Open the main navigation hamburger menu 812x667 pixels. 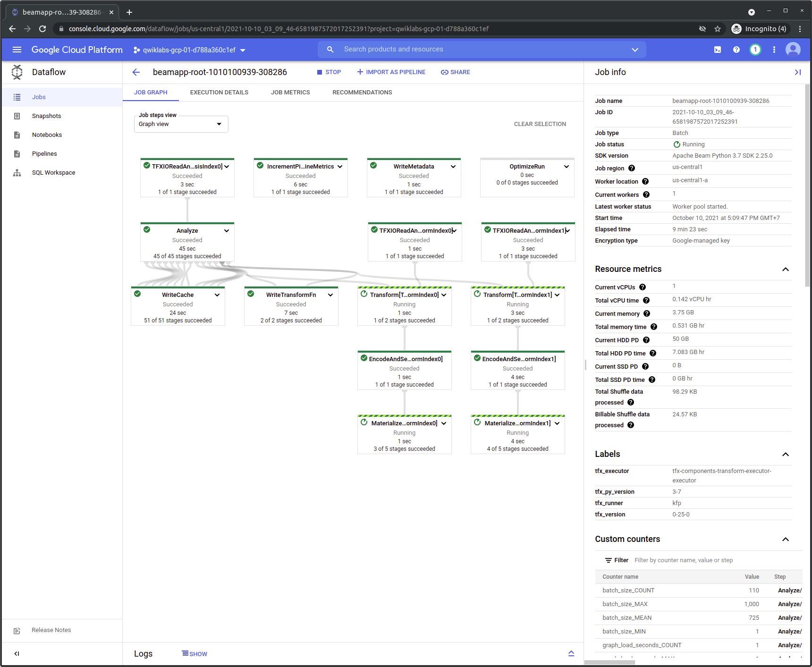pyautogui.click(x=17, y=50)
